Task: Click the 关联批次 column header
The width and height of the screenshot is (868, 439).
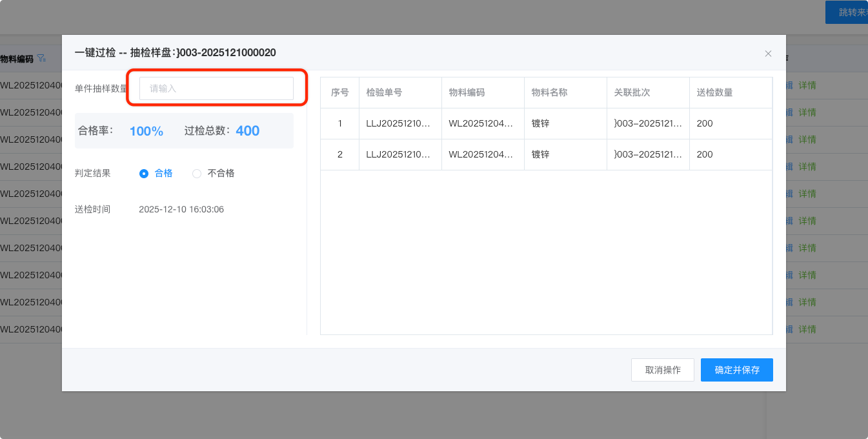Action: coord(632,92)
